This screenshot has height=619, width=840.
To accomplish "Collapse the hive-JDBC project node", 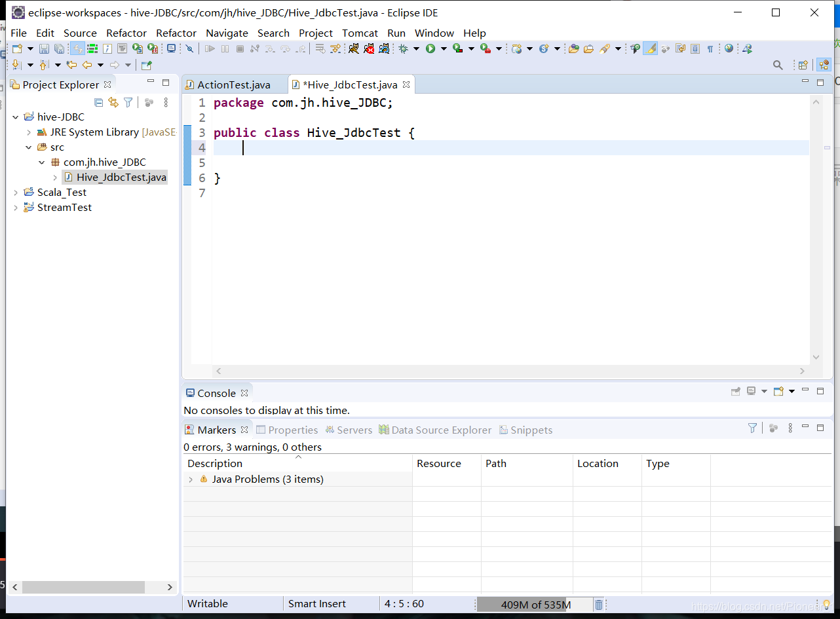I will pos(15,117).
